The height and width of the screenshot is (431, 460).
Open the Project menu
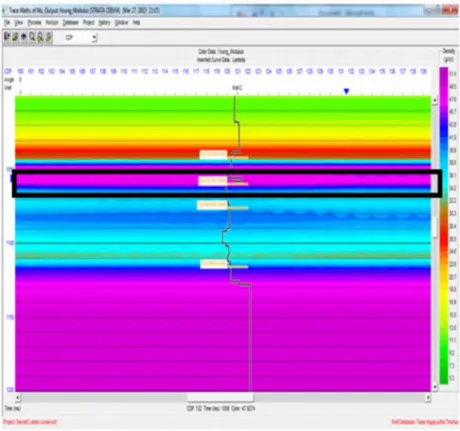point(89,23)
